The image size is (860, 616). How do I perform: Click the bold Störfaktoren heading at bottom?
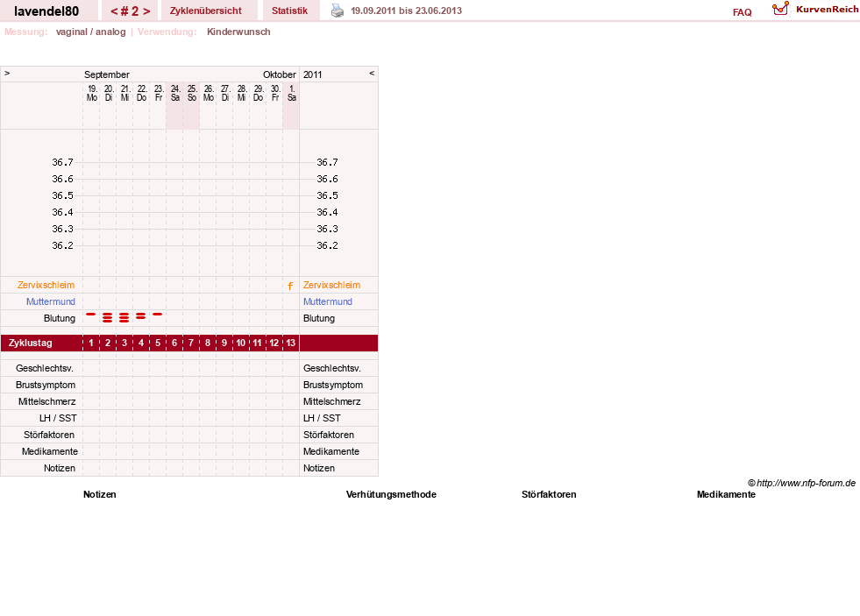pos(549,494)
